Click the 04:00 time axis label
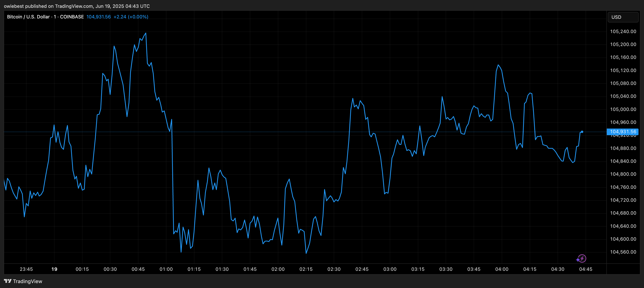The image size is (644, 288). [x=502, y=269]
